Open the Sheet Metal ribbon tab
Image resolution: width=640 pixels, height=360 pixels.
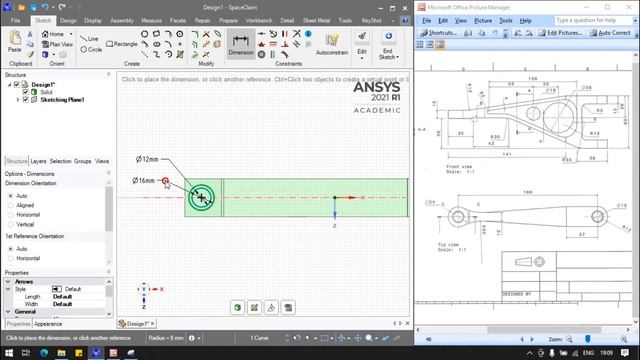click(x=316, y=20)
